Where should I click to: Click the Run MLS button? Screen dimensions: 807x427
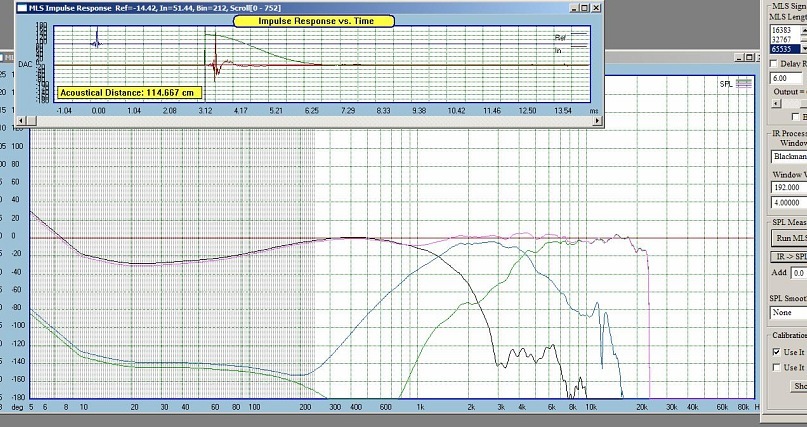tap(788, 238)
